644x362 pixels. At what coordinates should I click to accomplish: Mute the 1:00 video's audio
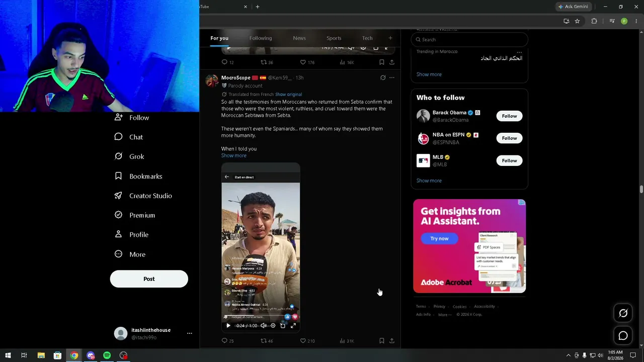coord(263,326)
